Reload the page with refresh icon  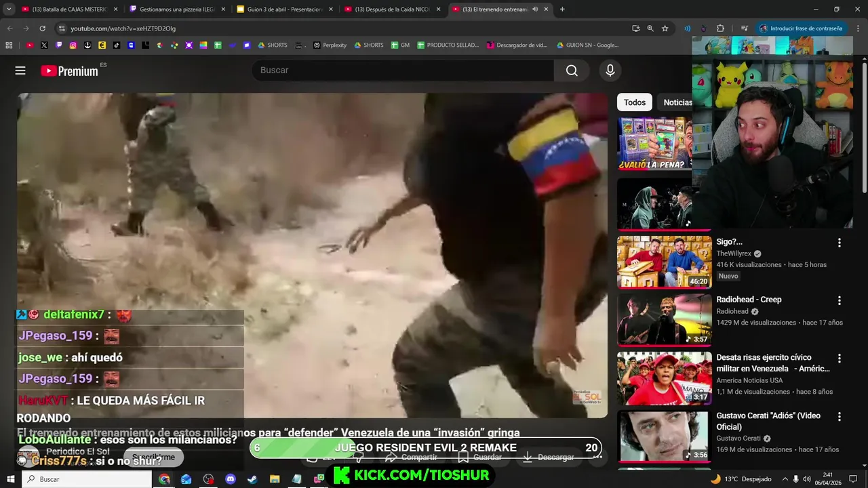coord(42,28)
